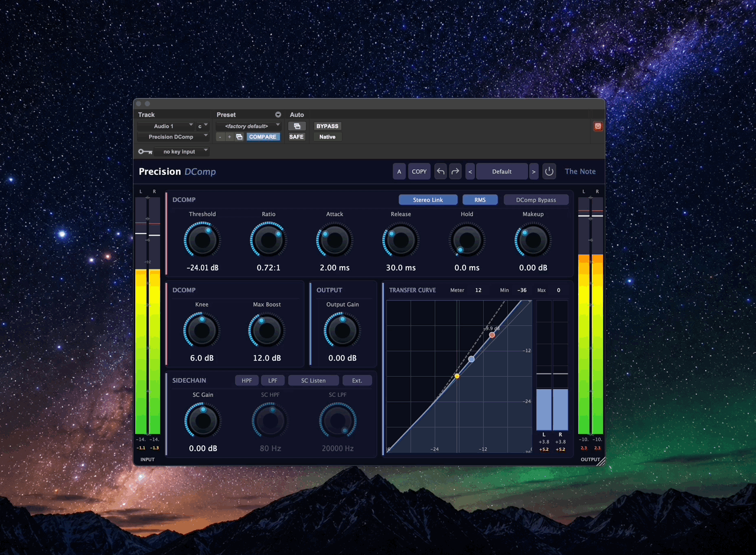Click the plus preset button

pos(230,137)
